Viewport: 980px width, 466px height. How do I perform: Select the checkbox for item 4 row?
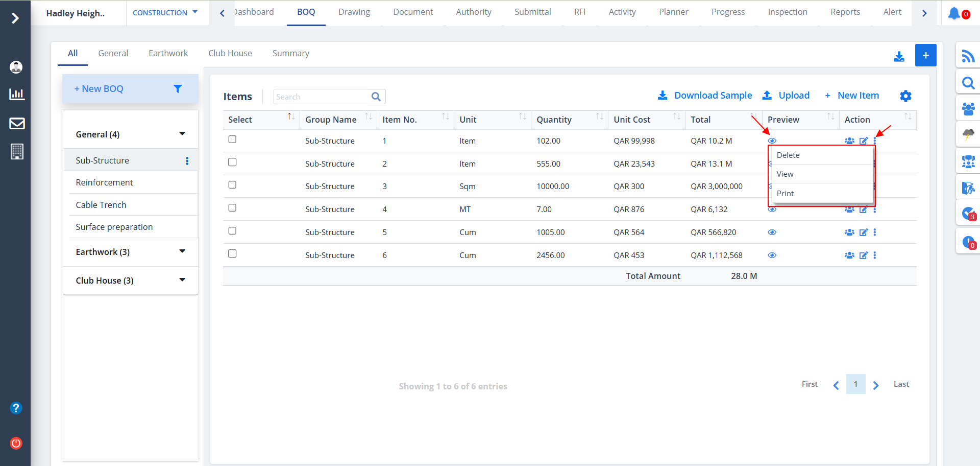click(x=232, y=208)
